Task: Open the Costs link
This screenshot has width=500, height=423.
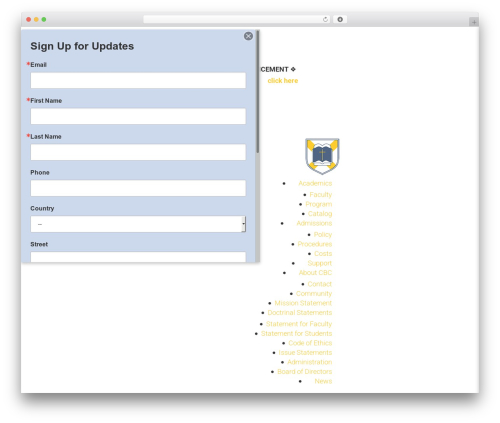Action: (323, 254)
